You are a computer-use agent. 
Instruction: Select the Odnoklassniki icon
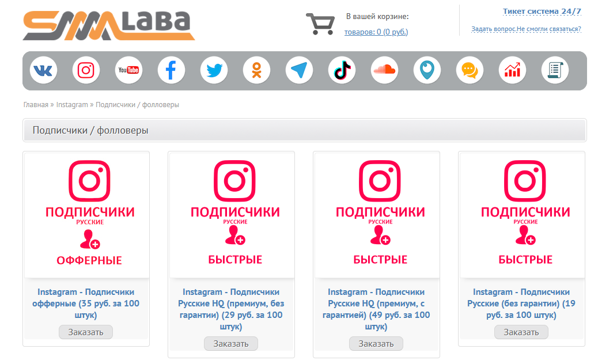pos(257,70)
